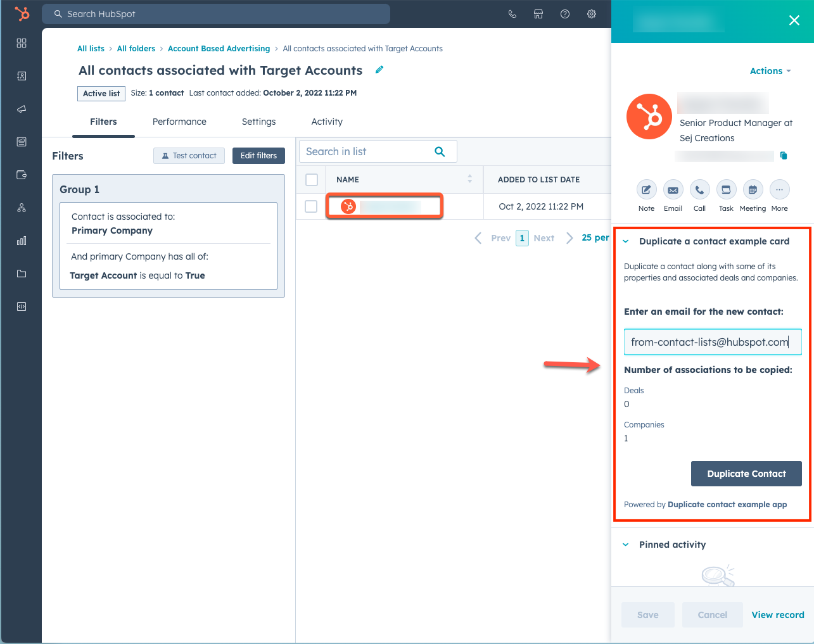Click the All folders breadcrumb link
The image size is (814, 644).
pyautogui.click(x=136, y=49)
